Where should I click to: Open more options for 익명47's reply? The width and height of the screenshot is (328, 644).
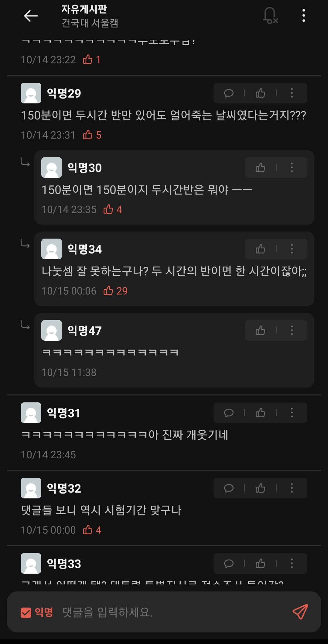292,330
